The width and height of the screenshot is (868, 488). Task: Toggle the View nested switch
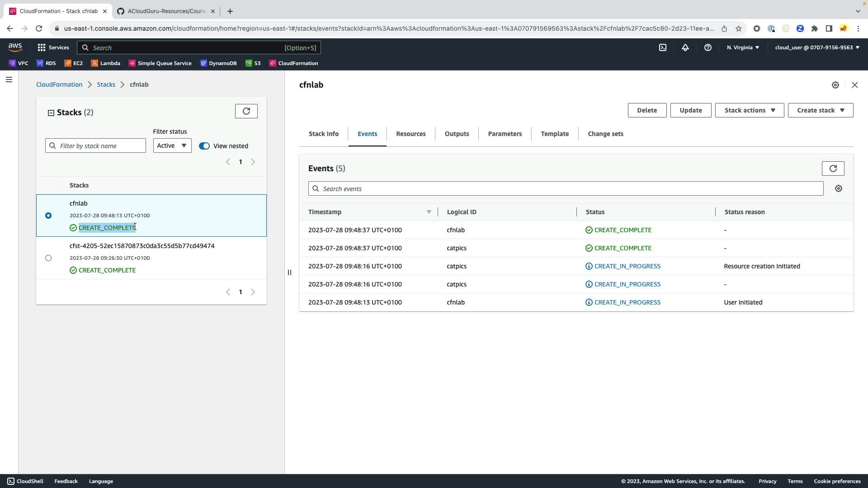pyautogui.click(x=204, y=146)
